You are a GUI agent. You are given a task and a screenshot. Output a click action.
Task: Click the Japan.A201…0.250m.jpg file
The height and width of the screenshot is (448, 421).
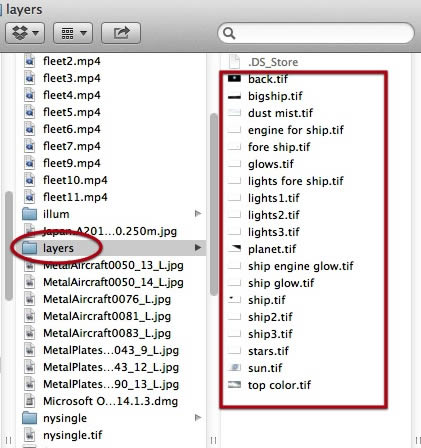110,231
